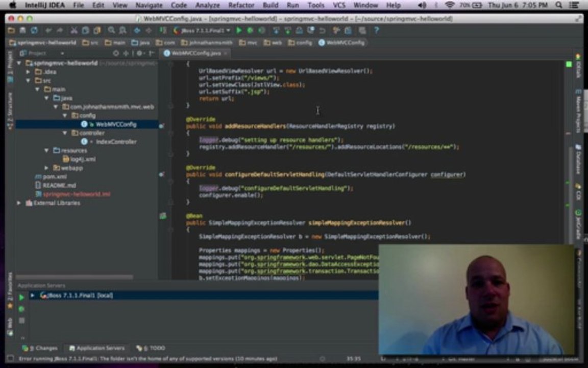Open macOS Spotlight search icon

click(558, 5)
